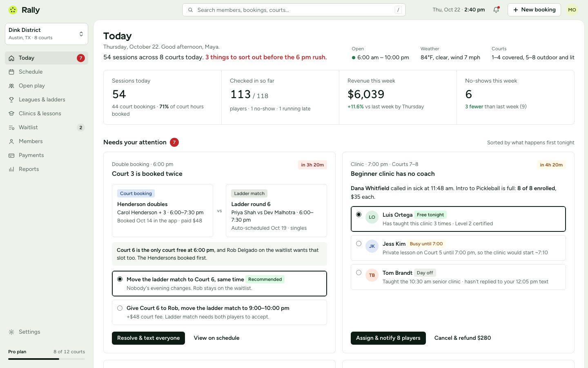Select move ladder match to Court 6 option

219,283
